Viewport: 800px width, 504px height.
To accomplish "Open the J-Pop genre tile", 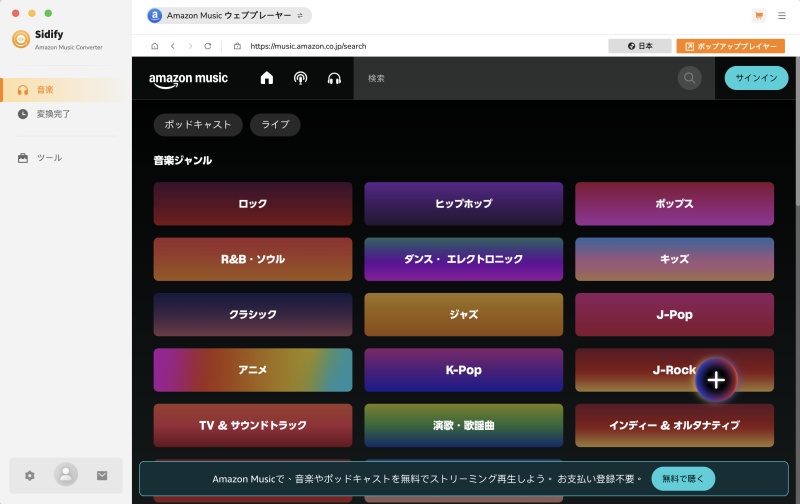I will (x=674, y=314).
